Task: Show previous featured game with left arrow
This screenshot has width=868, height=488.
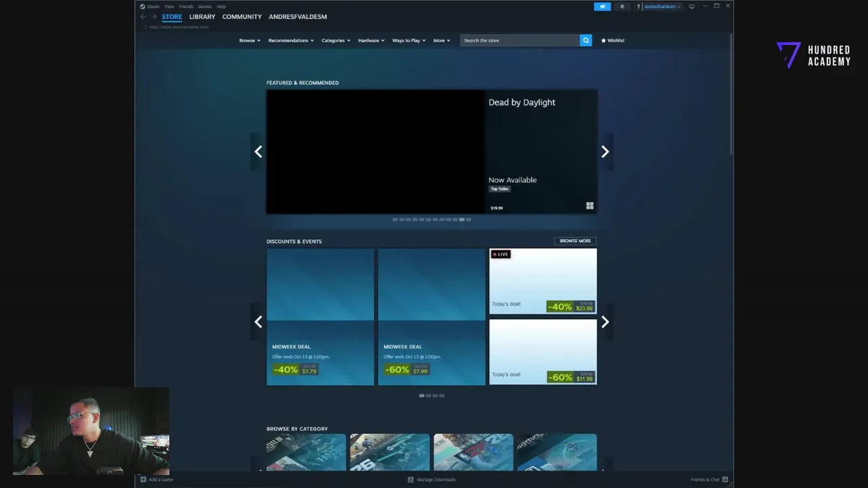Action: (x=258, y=152)
